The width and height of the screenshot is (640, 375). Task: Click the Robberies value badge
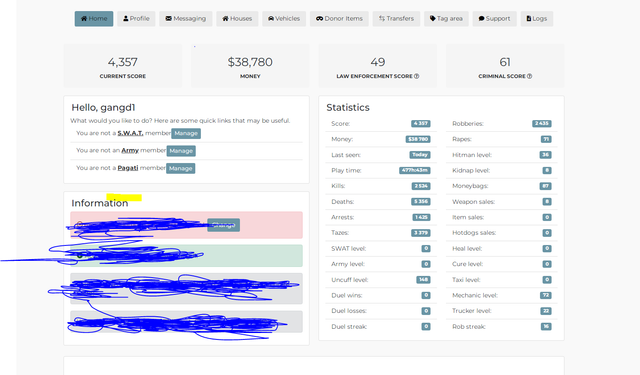click(542, 124)
